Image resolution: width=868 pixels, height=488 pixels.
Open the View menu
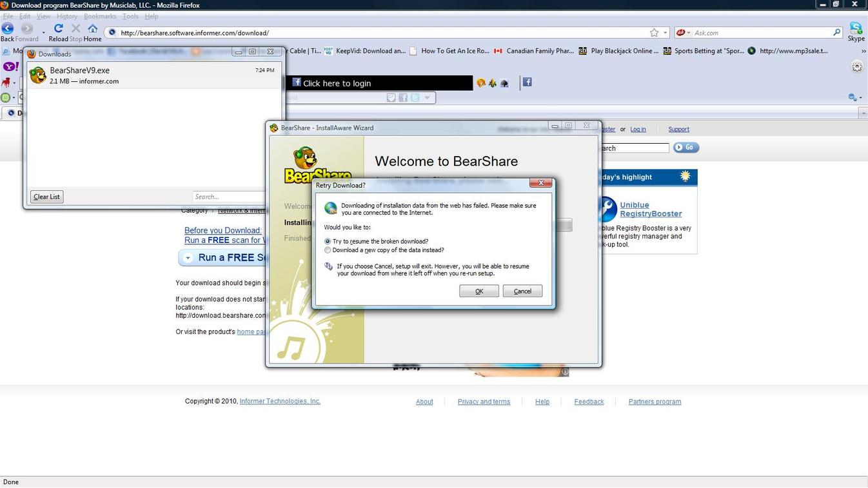[x=43, y=16]
